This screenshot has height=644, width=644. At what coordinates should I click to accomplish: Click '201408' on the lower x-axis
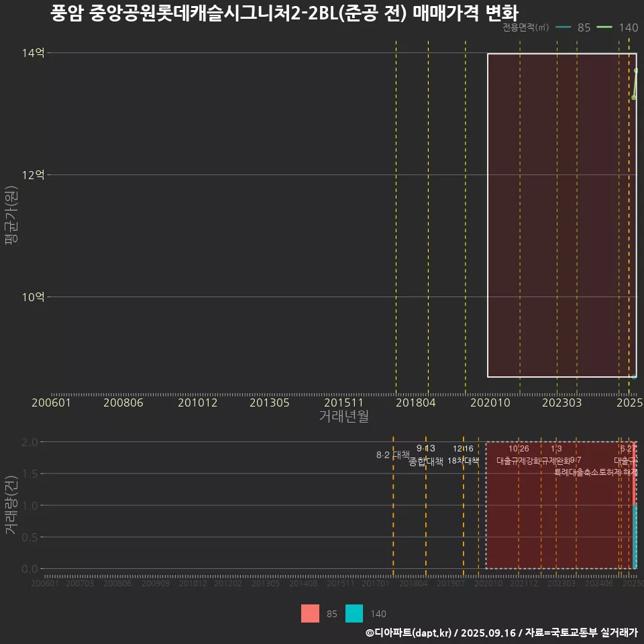click(x=303, y=583)
